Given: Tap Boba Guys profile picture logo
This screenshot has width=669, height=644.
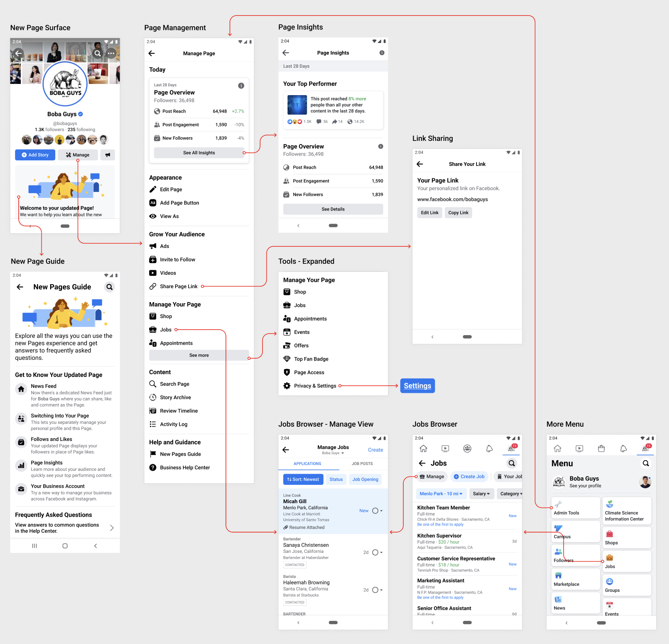Looking at the screenshot, I should tap(65, 84).
